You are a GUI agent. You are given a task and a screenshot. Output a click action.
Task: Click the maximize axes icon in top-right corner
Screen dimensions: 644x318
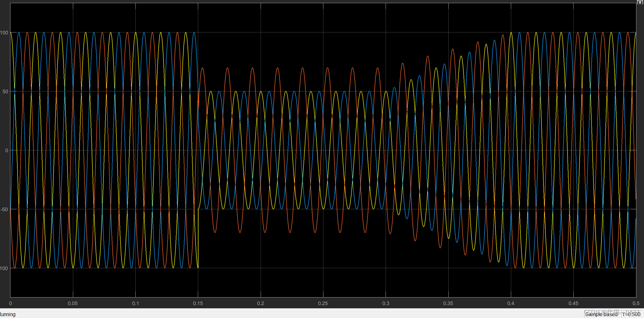point(640,2)
